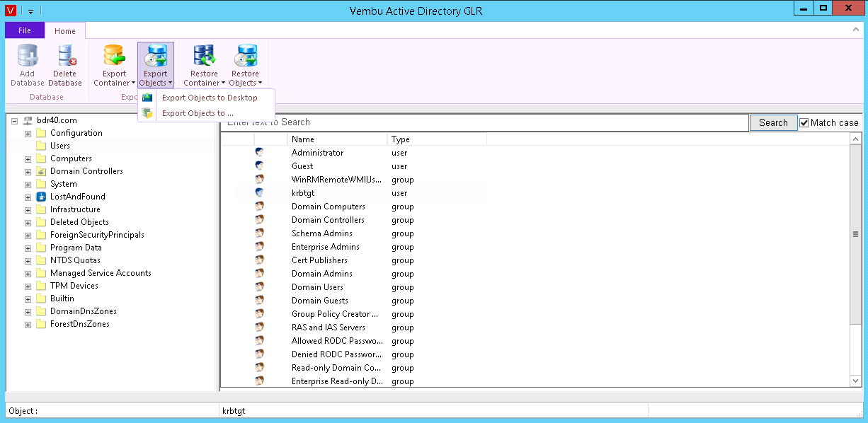
Task: Click the Export Objects ribbon icon
Action: [x=155, y=56]
